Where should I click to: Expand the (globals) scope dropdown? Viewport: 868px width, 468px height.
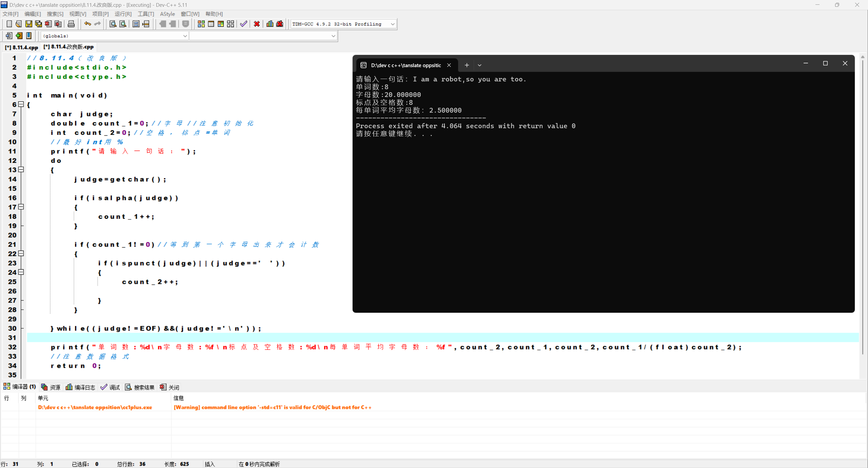coord(185,36)
